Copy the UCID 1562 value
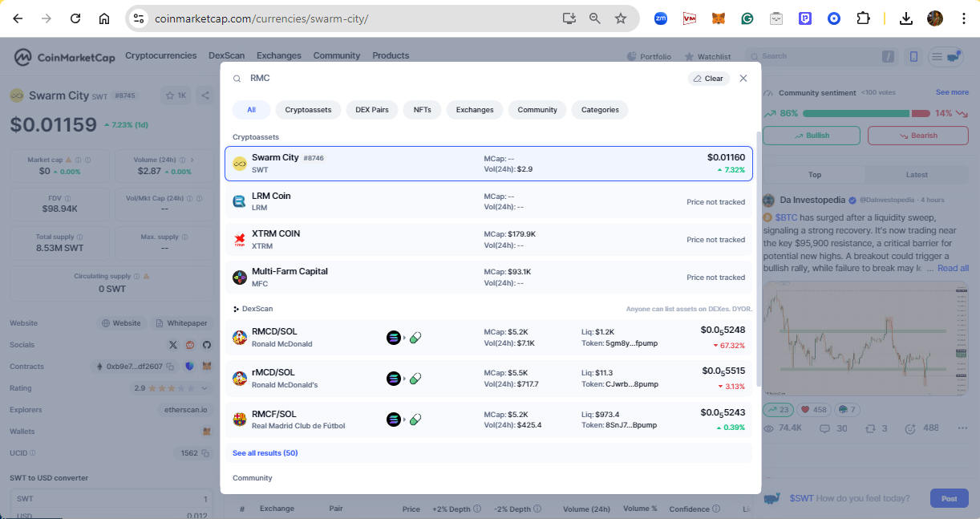The width and height of the screenshot is (980, 519). pos(205,453)
